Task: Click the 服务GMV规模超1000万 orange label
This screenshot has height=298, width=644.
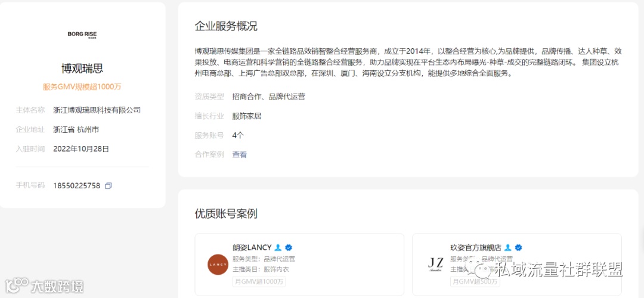Action: click(x=82, y=86)
